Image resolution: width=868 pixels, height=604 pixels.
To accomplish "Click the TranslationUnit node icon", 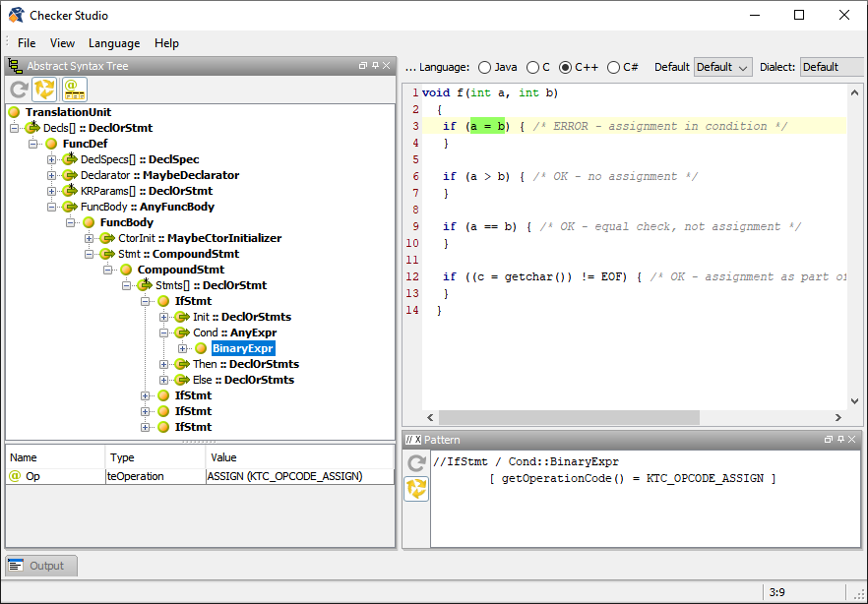I will click(x=15, y=112).
